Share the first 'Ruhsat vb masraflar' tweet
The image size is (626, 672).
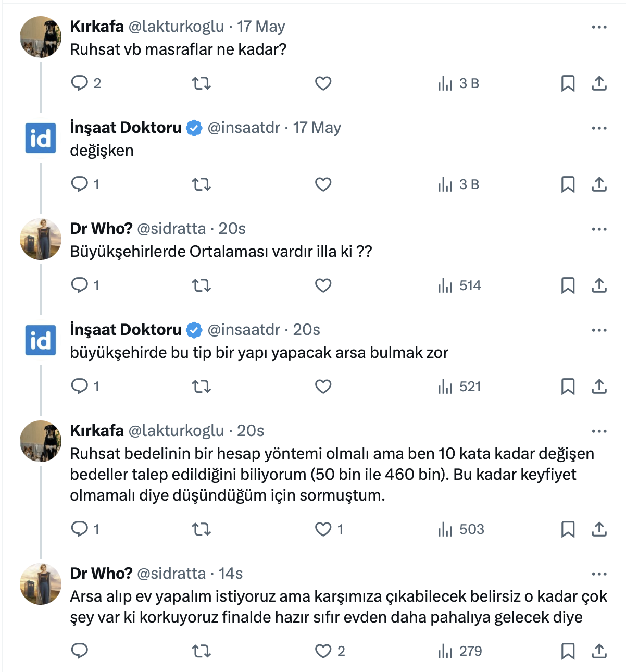tap(599, 83)
